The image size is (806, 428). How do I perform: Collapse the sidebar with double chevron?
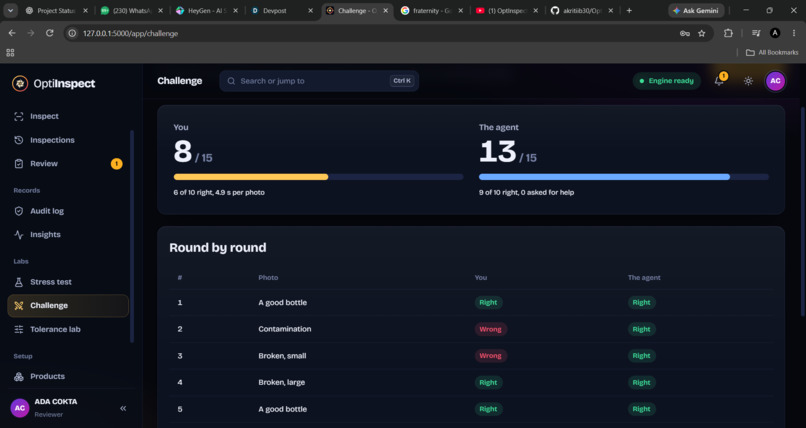point(123,408)
